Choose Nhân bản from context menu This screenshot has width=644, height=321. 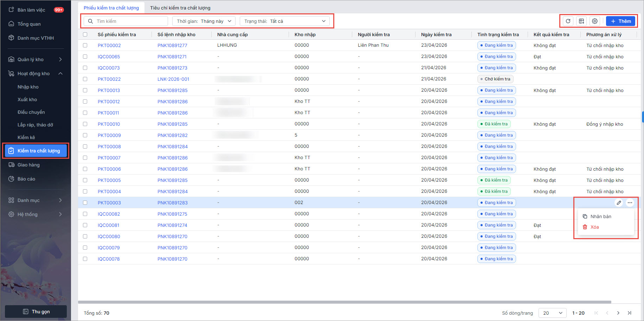coord(601,216)
